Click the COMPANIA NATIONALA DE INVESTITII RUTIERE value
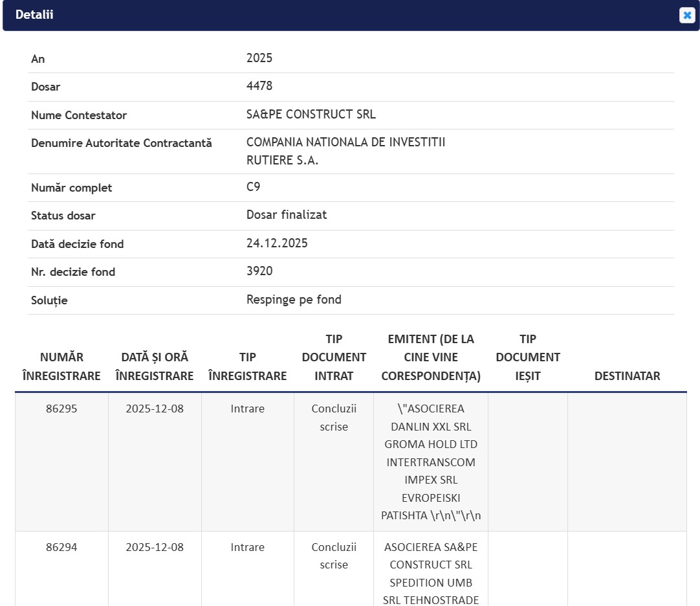700x606 pixels. (345, 151)
